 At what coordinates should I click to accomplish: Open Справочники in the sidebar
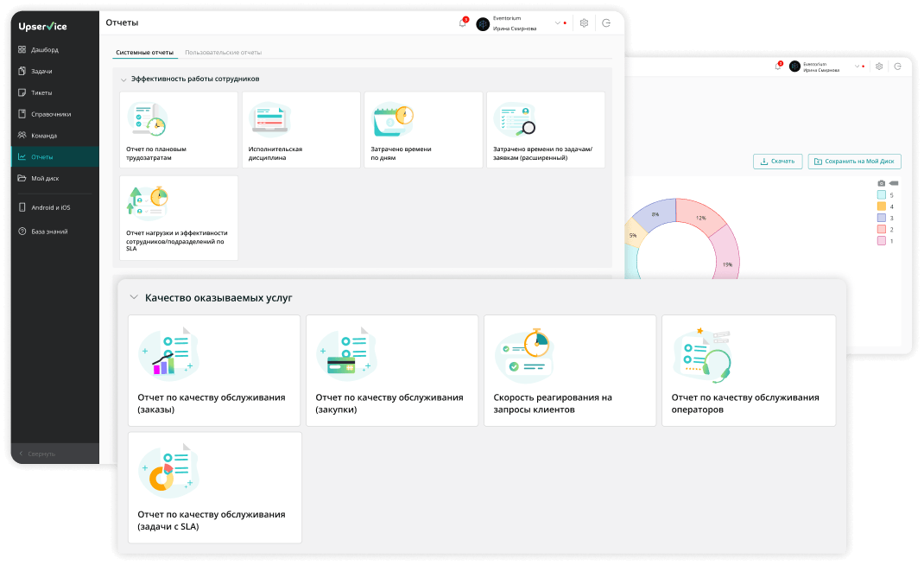(50, 114)
